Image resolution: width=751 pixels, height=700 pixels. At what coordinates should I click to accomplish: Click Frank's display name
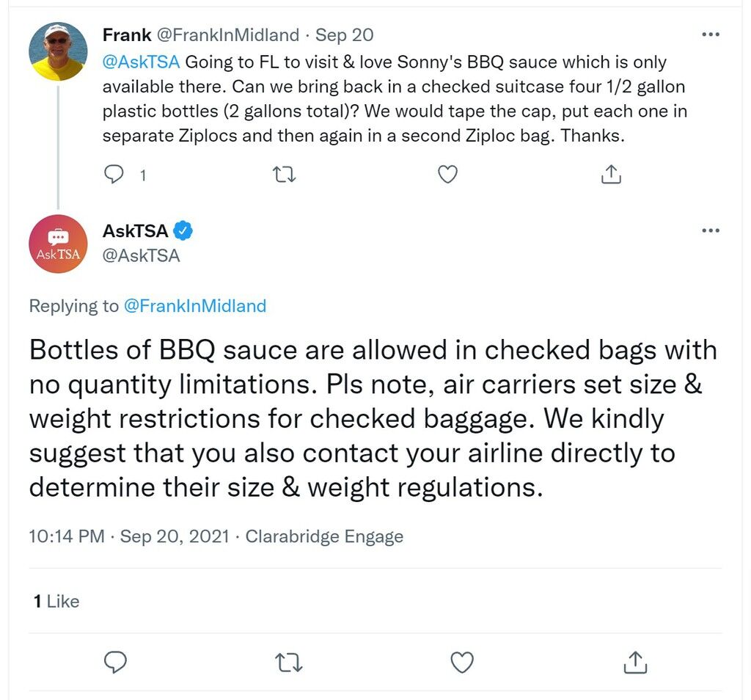[127, 35]
